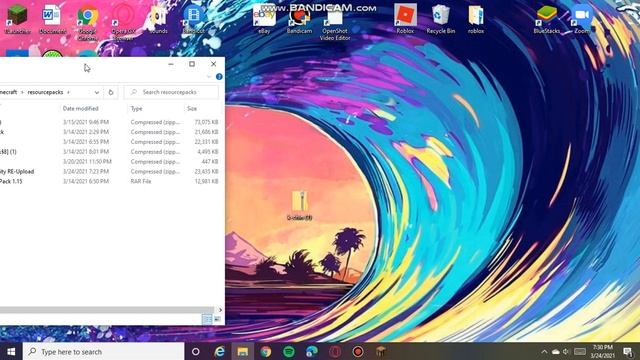Open Microsoft Edge from the taskbar
The height and width of the screenshot is (360, 640).
[312, 351]
